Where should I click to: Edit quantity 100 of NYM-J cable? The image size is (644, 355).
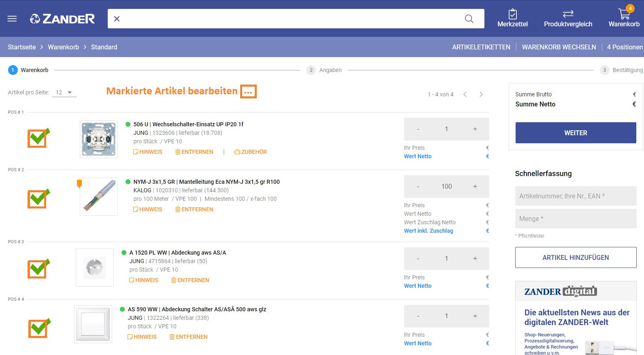pyautogui.click(x=446, y=187)
